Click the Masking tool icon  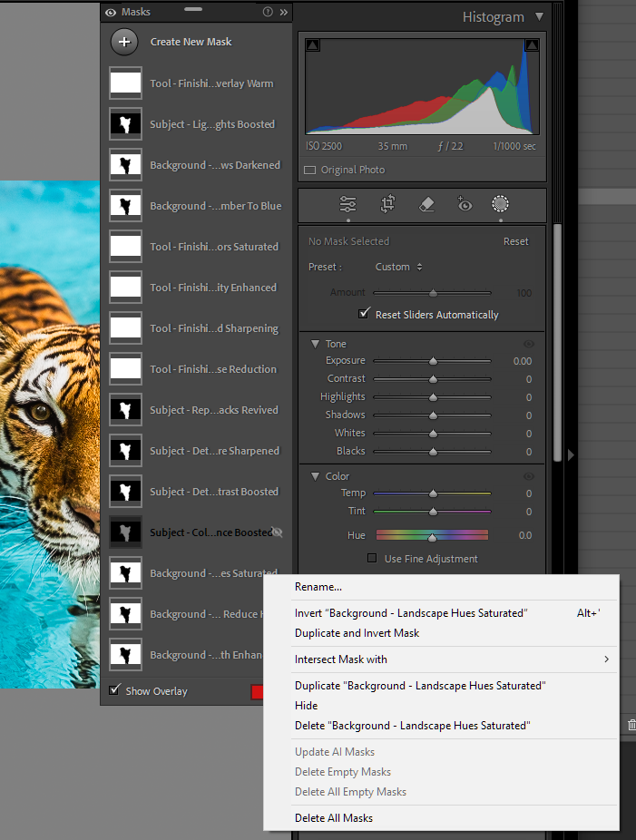point(500,204)
